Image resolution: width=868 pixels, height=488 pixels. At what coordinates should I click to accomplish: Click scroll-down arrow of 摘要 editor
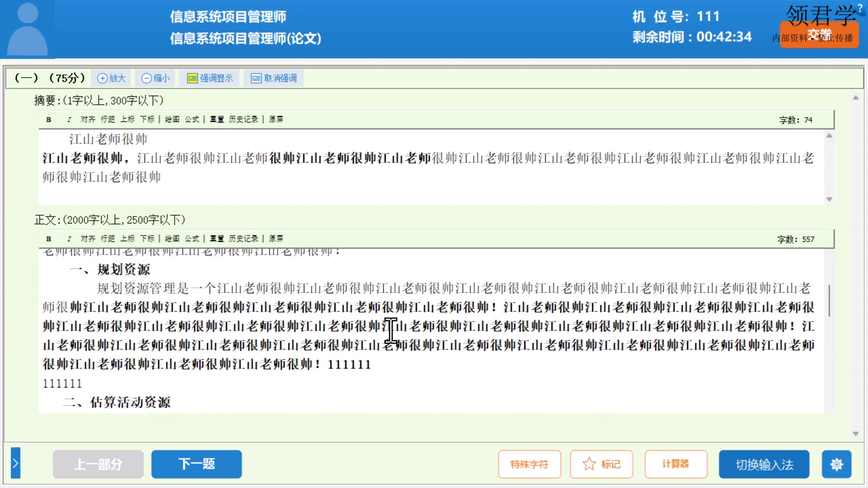tap(829, 199)
